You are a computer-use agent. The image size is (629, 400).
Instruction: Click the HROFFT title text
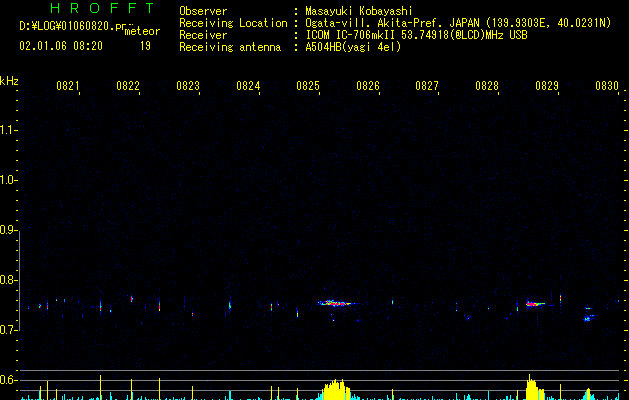102,8
